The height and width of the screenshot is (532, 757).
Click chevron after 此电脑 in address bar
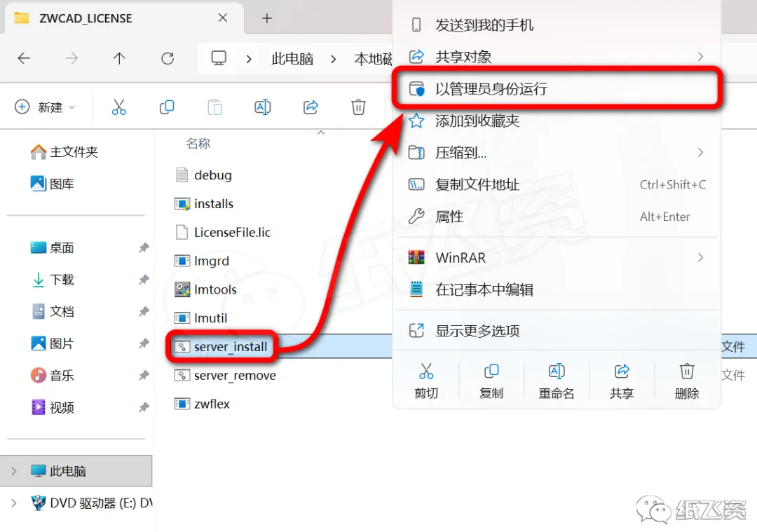(x=333, y=59)
